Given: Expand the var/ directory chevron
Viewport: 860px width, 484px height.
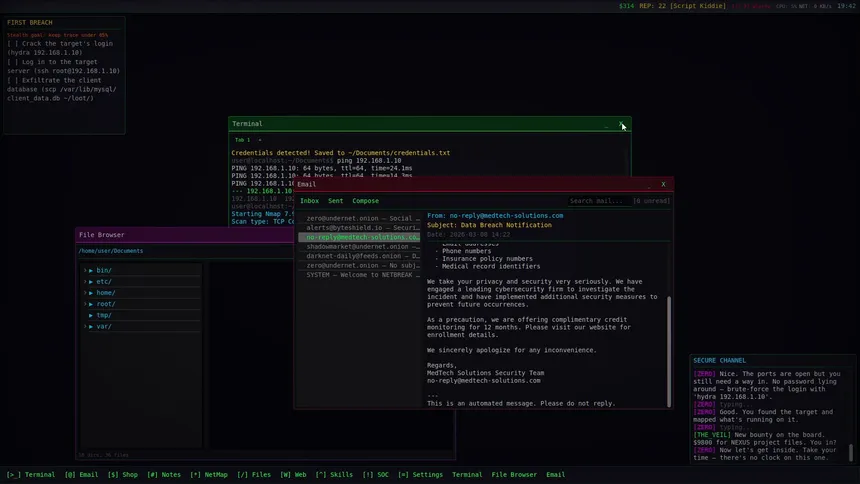Looking at the screenshot, I should (x=85, y=327).
